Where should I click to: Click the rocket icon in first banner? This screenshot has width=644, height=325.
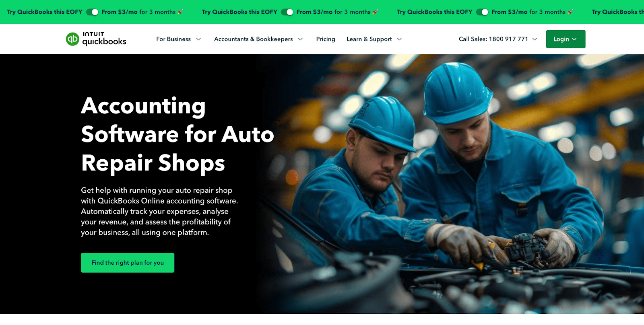pos(180,12)
